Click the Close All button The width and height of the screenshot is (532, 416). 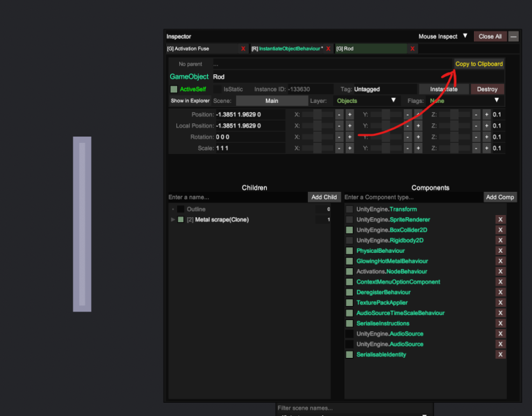tap(490, 36)
